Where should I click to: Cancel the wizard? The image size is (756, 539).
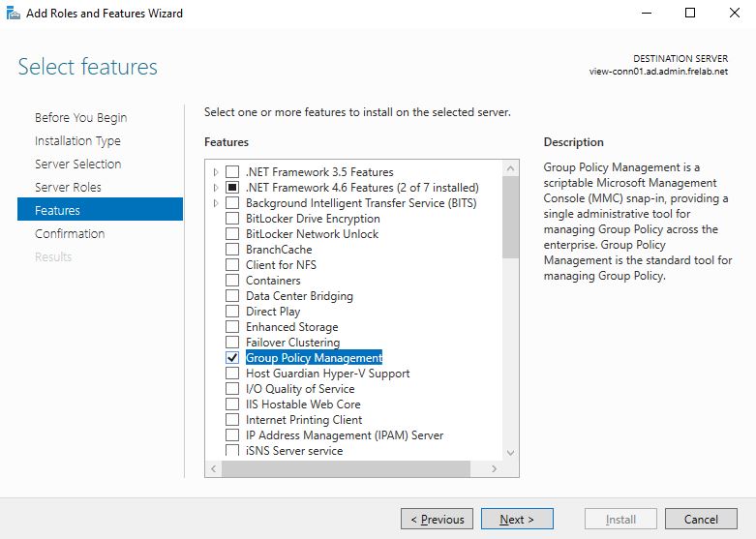(x=701, y=520)
